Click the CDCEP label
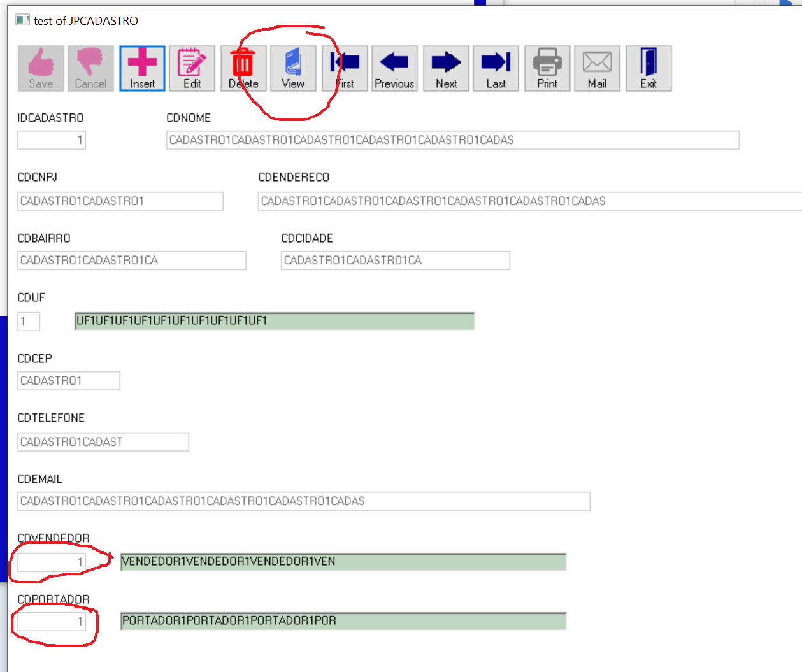This screenshot has height=672, width=802. pos(34,359)
